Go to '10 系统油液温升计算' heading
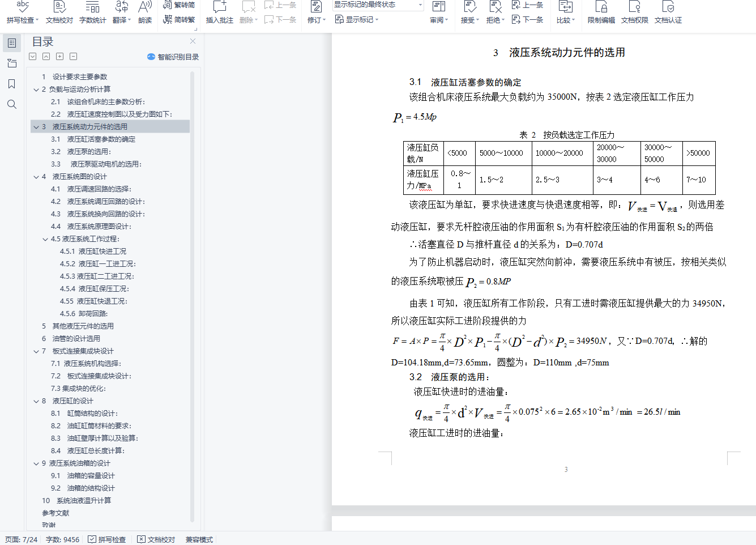The width and height of the screenshot is (756, 545). point(76,501)
